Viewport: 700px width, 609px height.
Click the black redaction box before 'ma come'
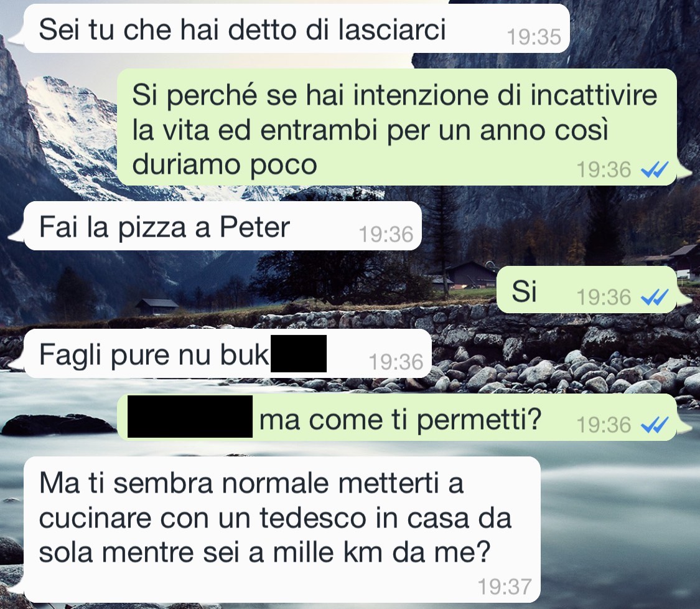coord(190,417)
